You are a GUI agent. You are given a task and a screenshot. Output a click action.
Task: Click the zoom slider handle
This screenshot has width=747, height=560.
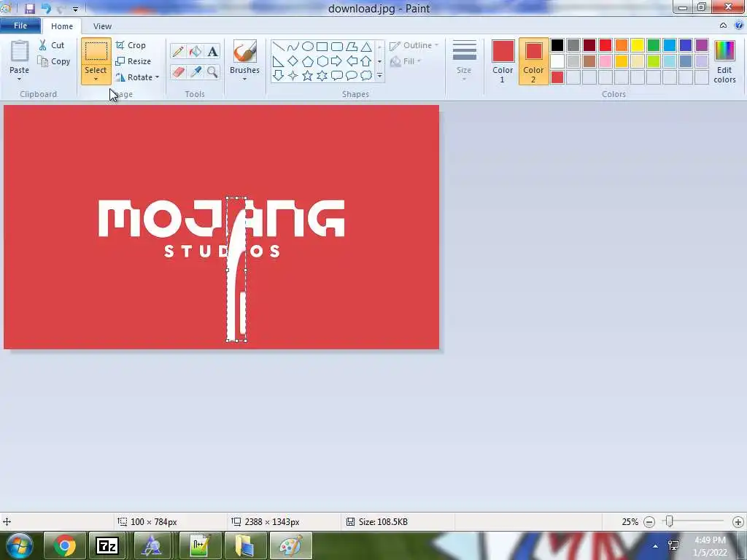coord(670,521)
